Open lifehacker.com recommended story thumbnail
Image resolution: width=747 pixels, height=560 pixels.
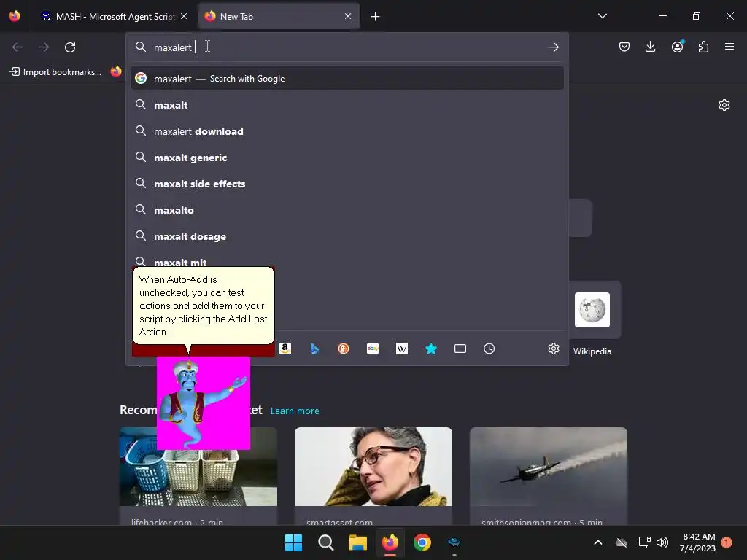point(198,467)
